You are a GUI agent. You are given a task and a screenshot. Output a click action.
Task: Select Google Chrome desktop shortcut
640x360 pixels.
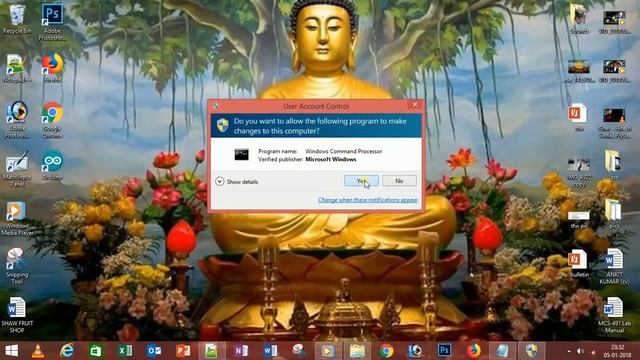pos(52,120)
